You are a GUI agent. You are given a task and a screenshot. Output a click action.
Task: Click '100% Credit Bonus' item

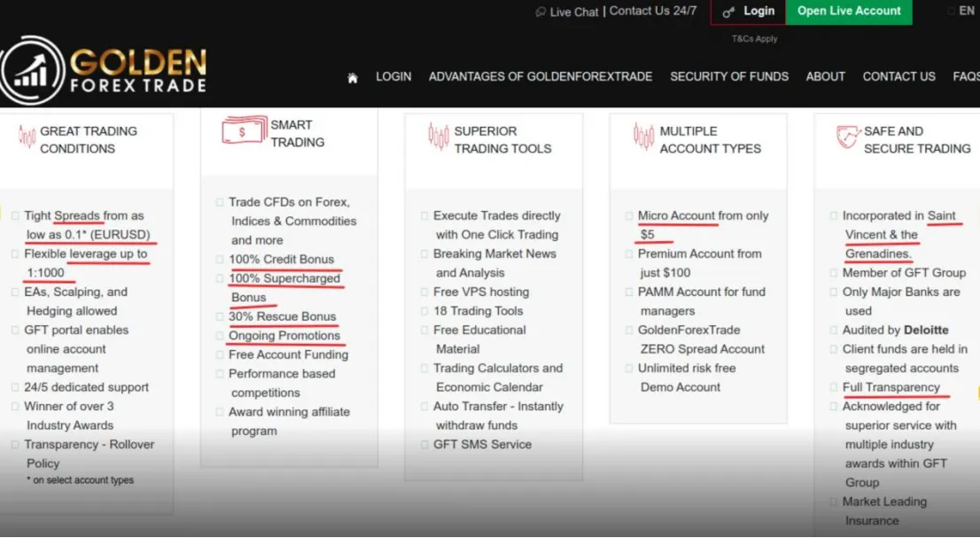[281, 260]
